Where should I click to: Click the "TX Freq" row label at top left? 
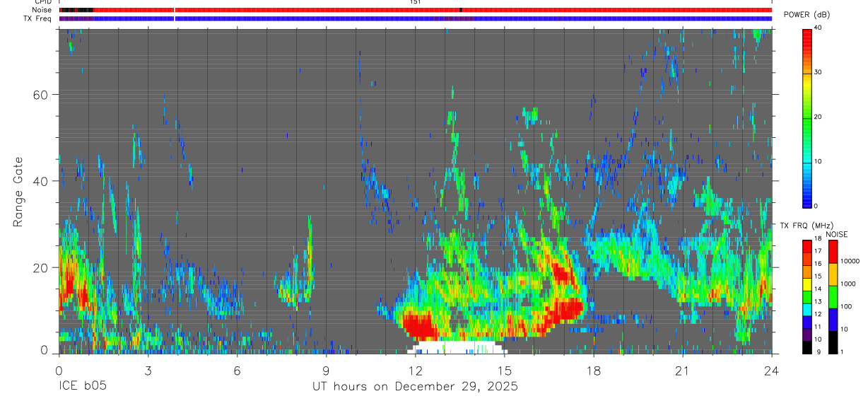click(x=39, y=18)
